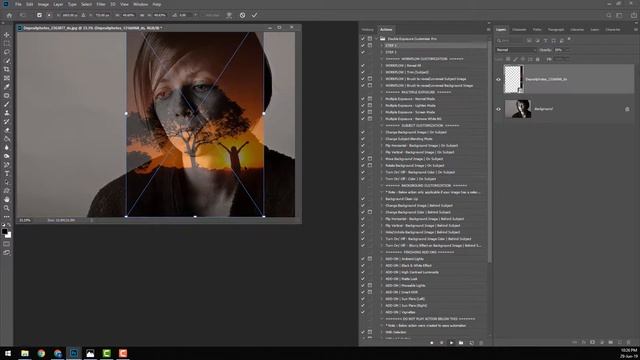Select the Crop tool
The height and width of the screenshot is (360, 640).
(7, 69)
